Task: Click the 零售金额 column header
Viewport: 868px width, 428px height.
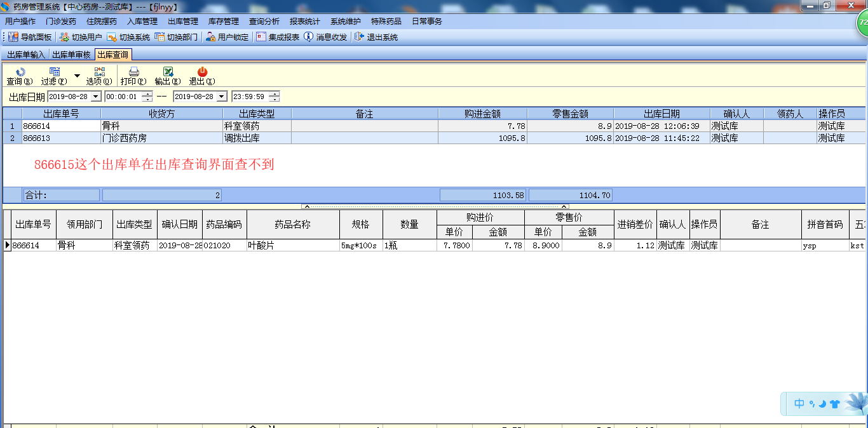Action: click(x=570, y=114)
